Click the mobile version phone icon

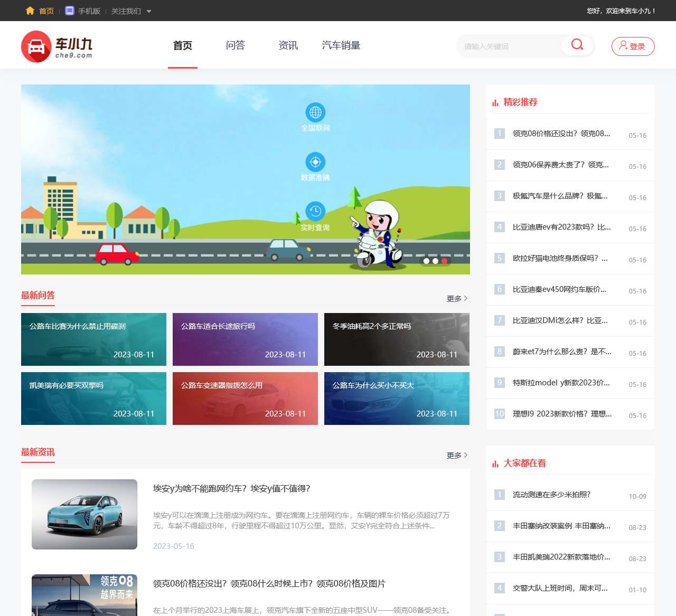(70, 11)
